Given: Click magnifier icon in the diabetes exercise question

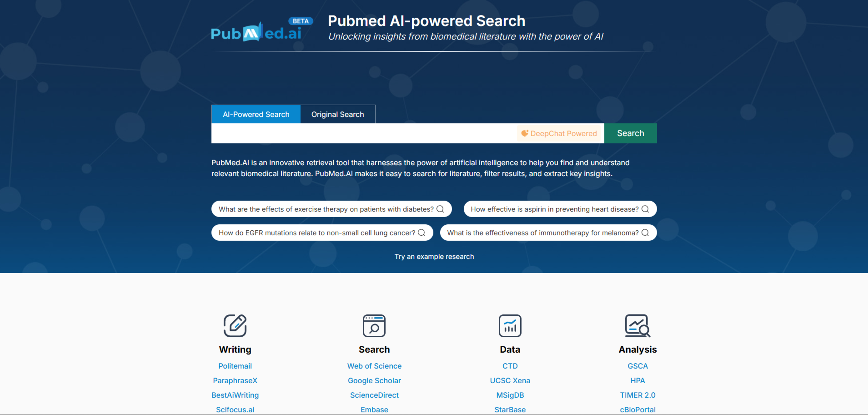Looking at the screenshot, I should pos(440,209).
